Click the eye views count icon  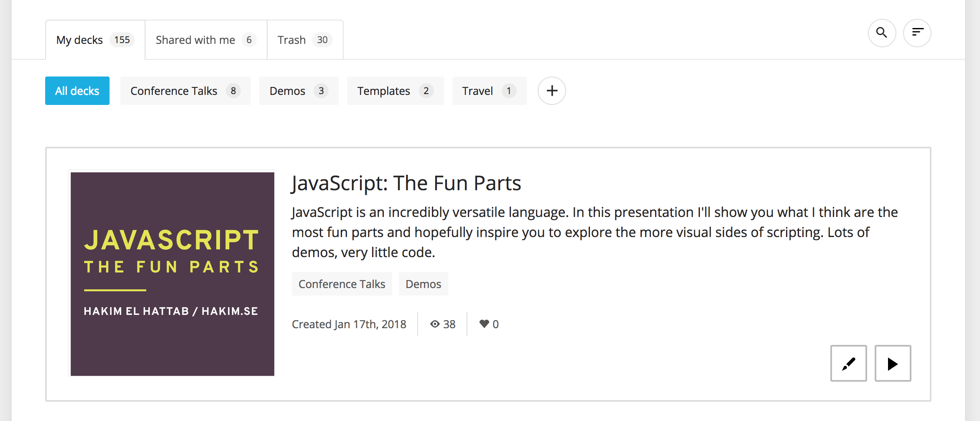click(435, 324)
